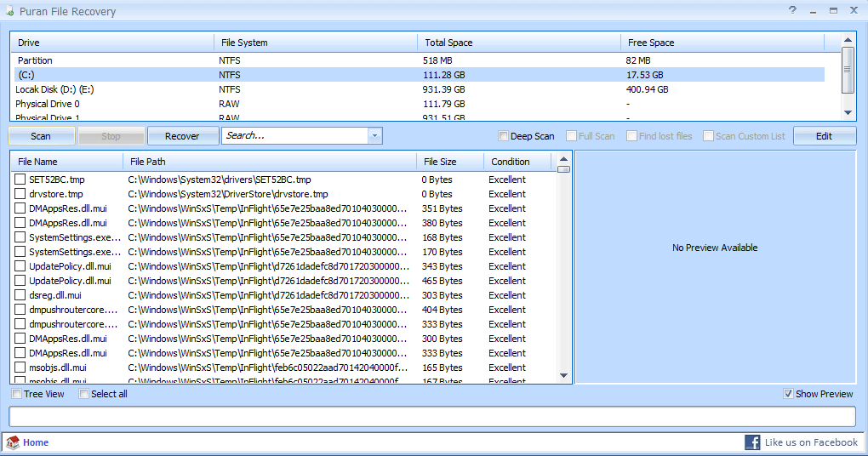Click the Recover button
Screen dimensions: 868x456
tap(182, 136)
